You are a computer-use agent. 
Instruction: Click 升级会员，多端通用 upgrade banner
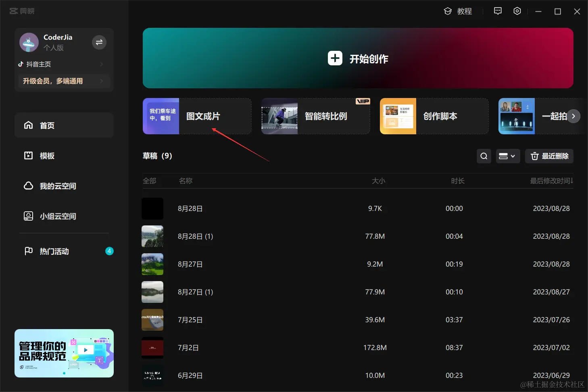coord(63,81)
